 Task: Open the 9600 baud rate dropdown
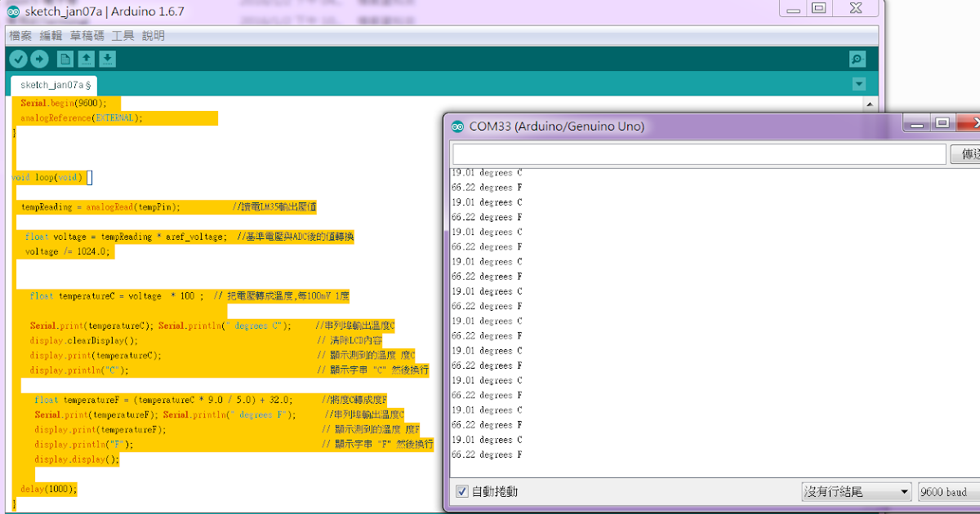click(x=948, y=492)
